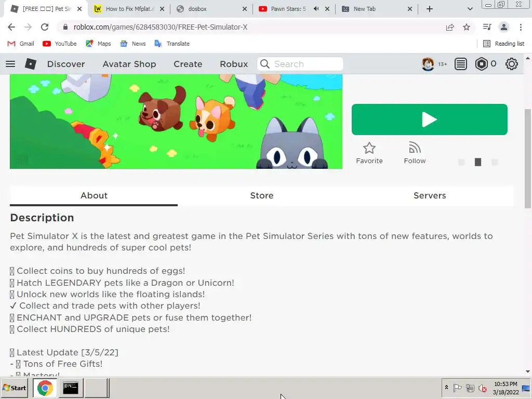Click the padlock site info icon
Screen dimensions: 532x399
[x=65, y=27]
